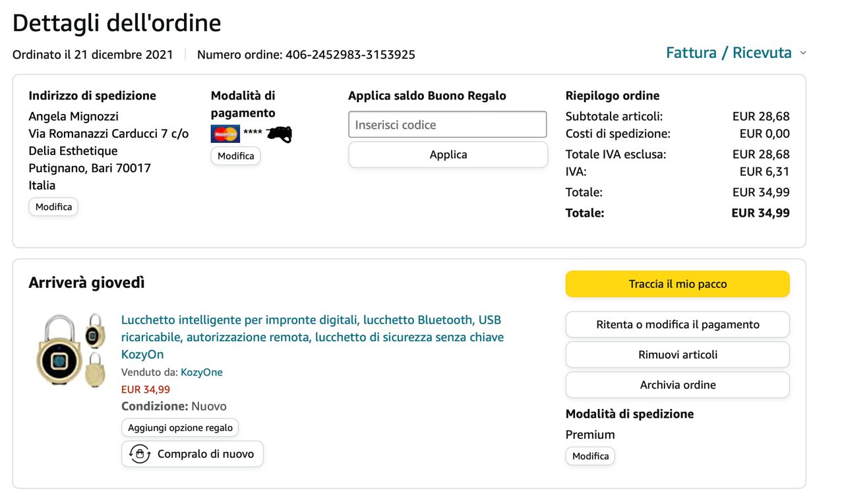Click Modifica under Modalità di spedizione
The height and width of the screenshot is (504, 844).
[590, 456]
